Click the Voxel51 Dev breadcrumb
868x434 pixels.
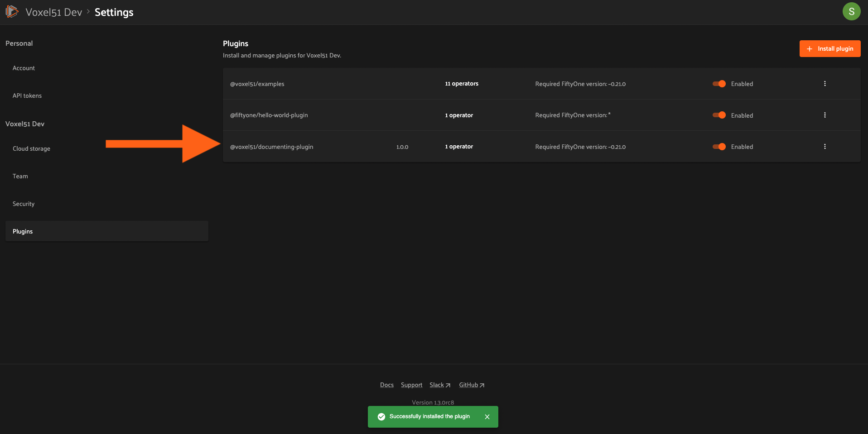[54, 12]
